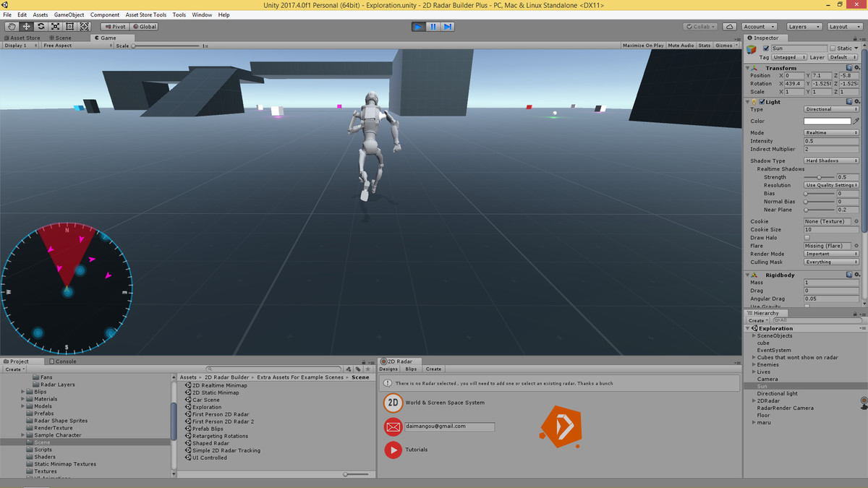Select the Rotate tool in the toolbar
The image size is (868, 488).
41,26
